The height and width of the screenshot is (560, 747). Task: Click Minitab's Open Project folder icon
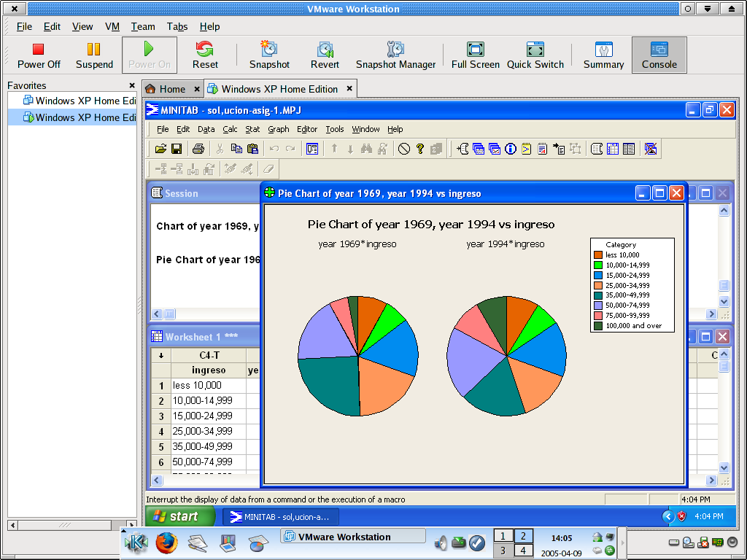pos(160,149)
